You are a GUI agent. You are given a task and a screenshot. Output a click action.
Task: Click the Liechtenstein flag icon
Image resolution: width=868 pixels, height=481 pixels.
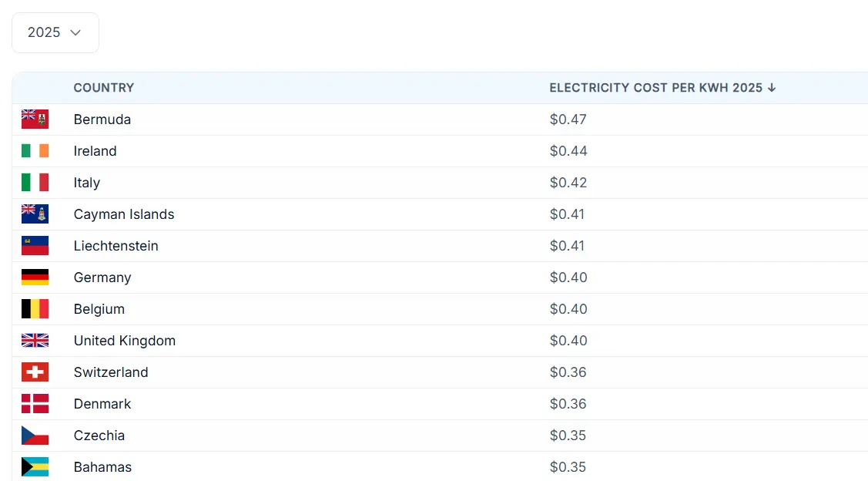[x=35, y=246]
